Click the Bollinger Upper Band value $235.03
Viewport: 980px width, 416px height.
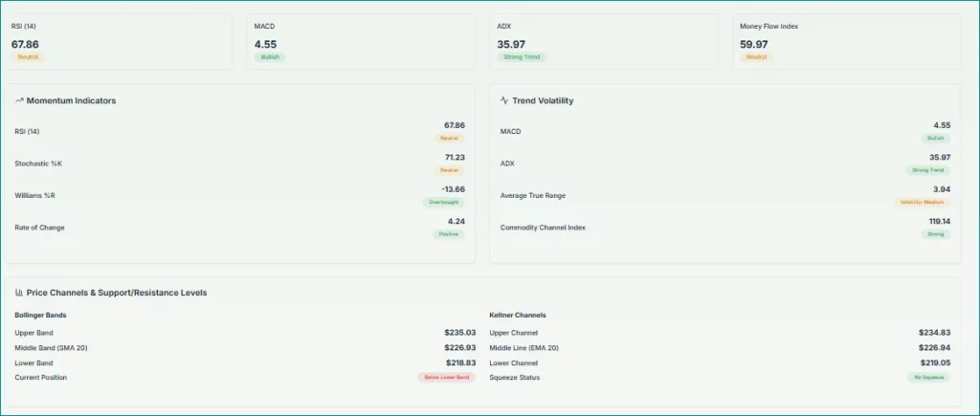(459, 333)
